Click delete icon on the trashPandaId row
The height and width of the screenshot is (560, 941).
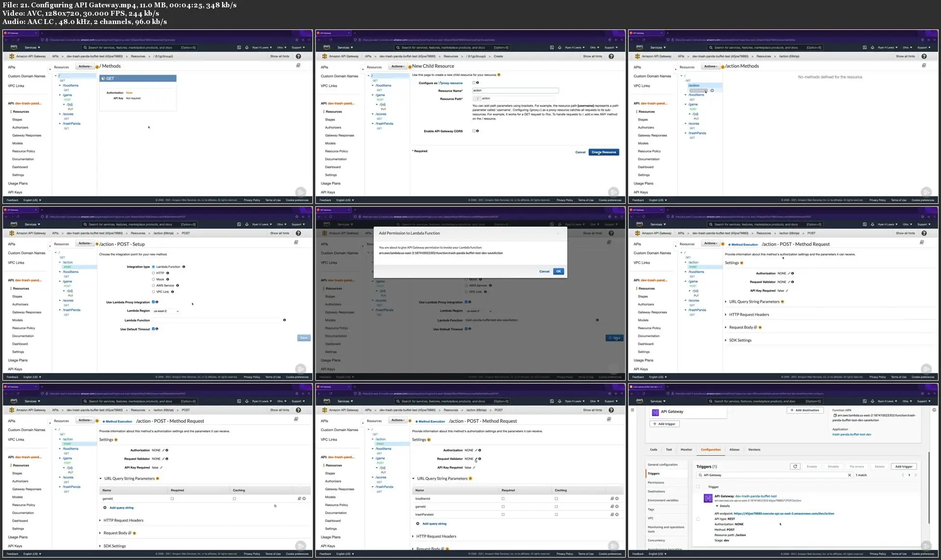(x=617, y=514)
